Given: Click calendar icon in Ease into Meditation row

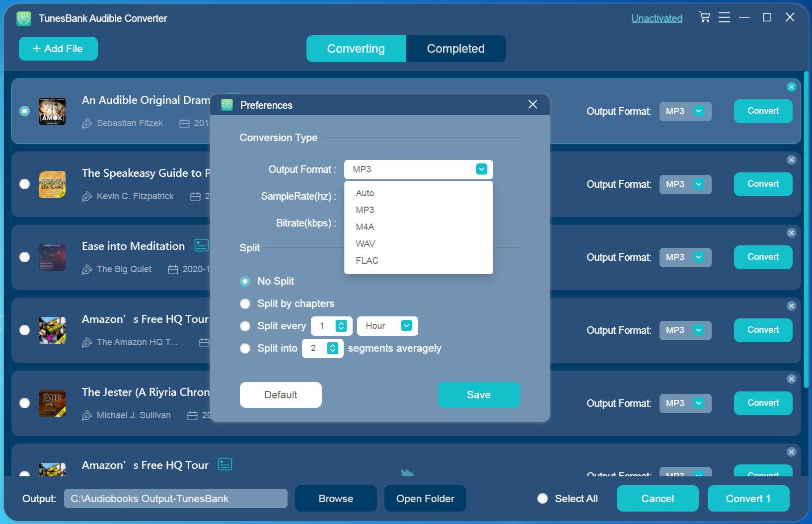Looking at the screenshot, I should tap(173, 269).
